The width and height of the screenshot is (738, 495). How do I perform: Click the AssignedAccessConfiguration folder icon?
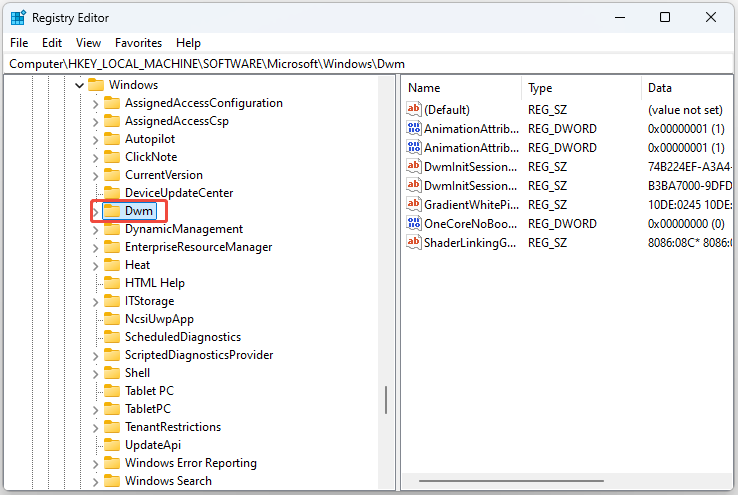[112, 103]
